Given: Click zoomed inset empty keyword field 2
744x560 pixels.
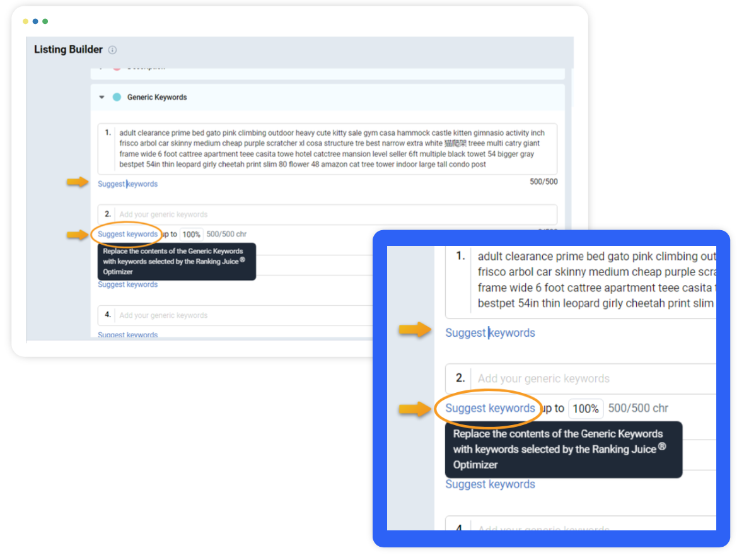Looking at the screenshot, I should click(581, 379).
